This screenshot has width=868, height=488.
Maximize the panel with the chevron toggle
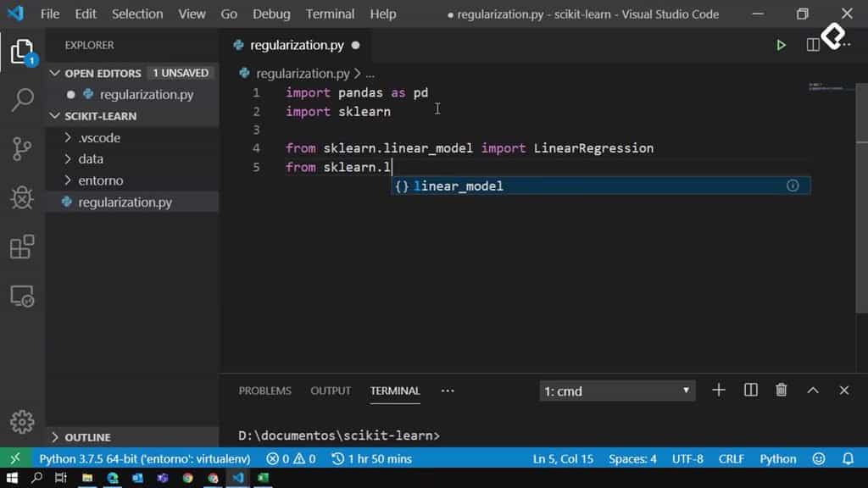[x=812, y=390]
